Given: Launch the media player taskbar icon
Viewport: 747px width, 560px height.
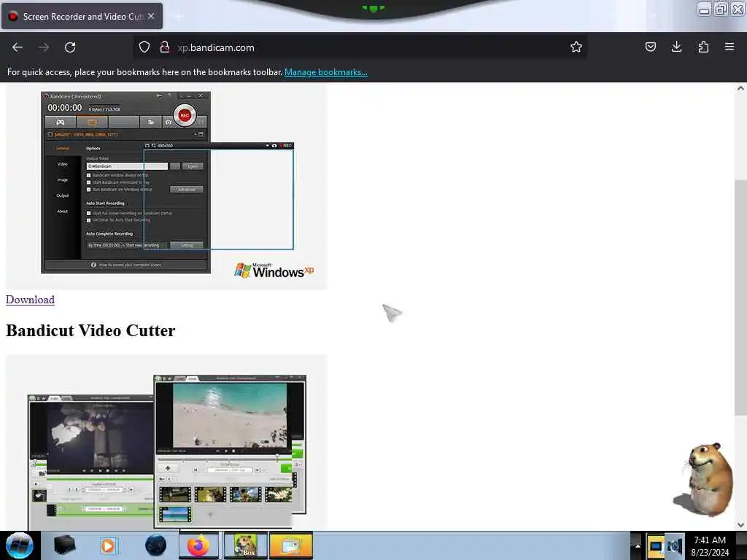Looking at the screenshot, I should [x=109, y=545].
